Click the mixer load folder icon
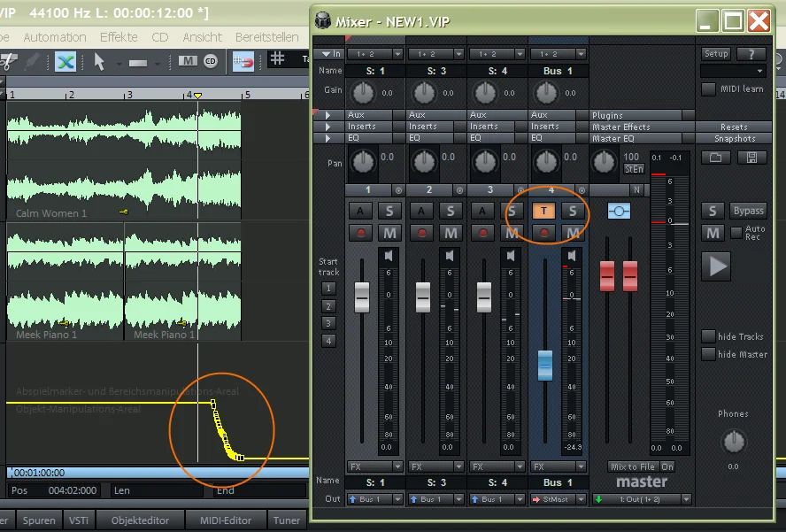786x532 pixels. [713, 158]
